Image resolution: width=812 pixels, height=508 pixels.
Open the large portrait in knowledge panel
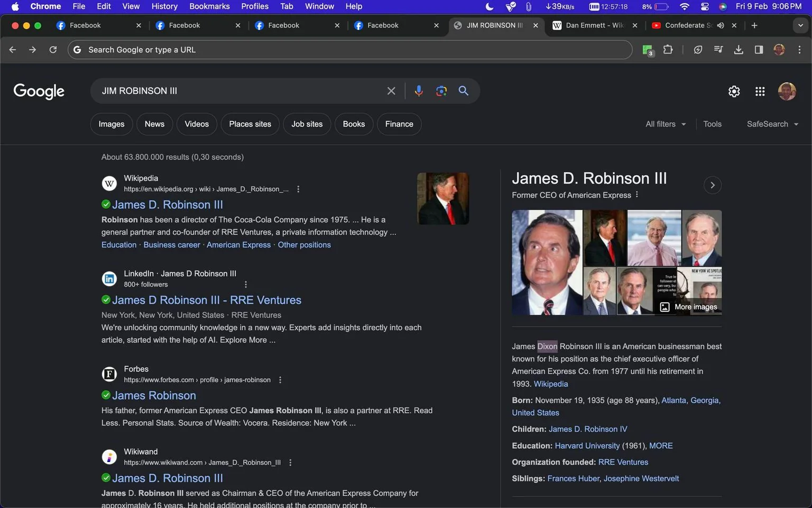click(547, 262)
